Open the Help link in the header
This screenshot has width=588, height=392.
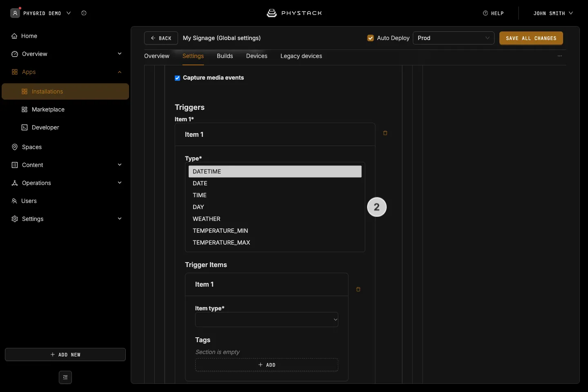coord(493,13)
